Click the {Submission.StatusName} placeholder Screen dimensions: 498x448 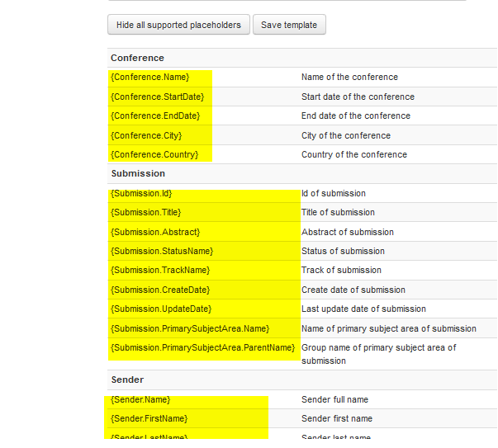point(162,252)
